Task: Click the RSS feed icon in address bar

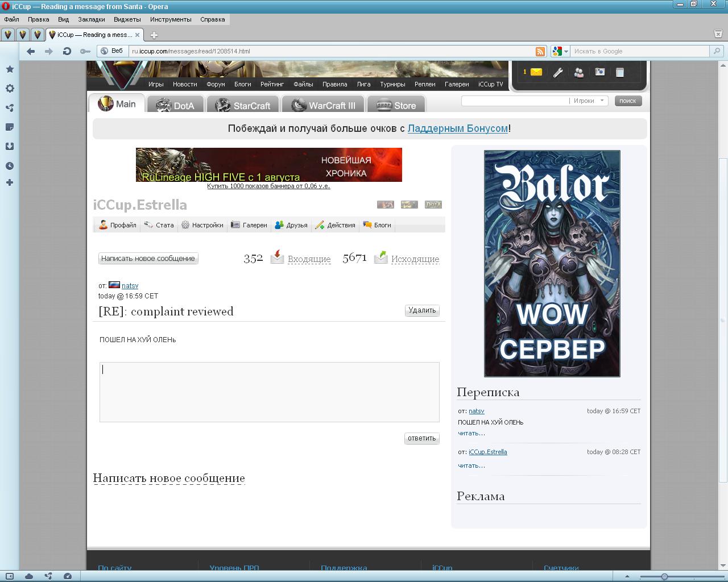Action: coord(540,51)
